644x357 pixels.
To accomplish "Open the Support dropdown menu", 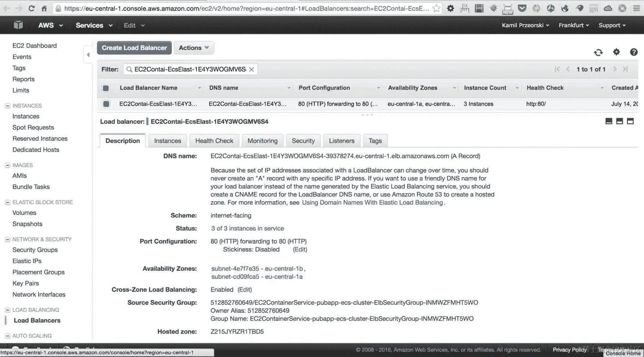I will 612,25.
